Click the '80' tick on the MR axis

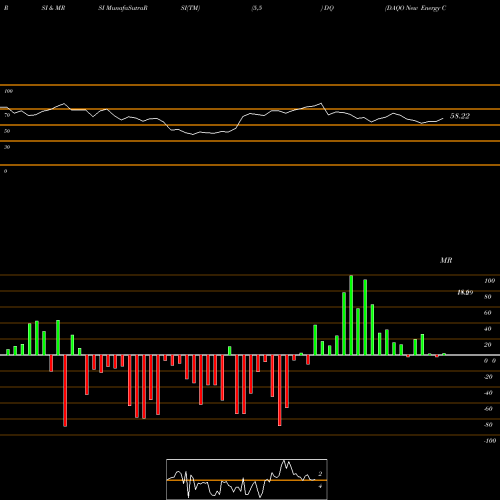[488, 297]
